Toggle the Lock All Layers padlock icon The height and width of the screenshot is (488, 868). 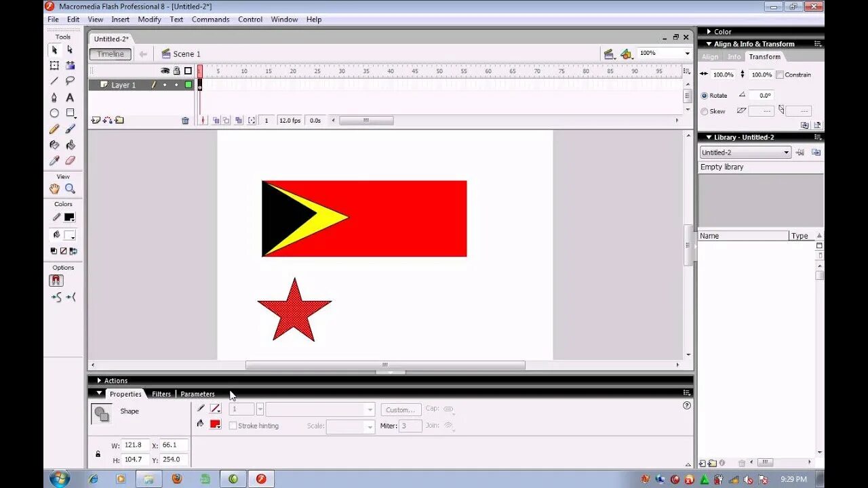176,70
